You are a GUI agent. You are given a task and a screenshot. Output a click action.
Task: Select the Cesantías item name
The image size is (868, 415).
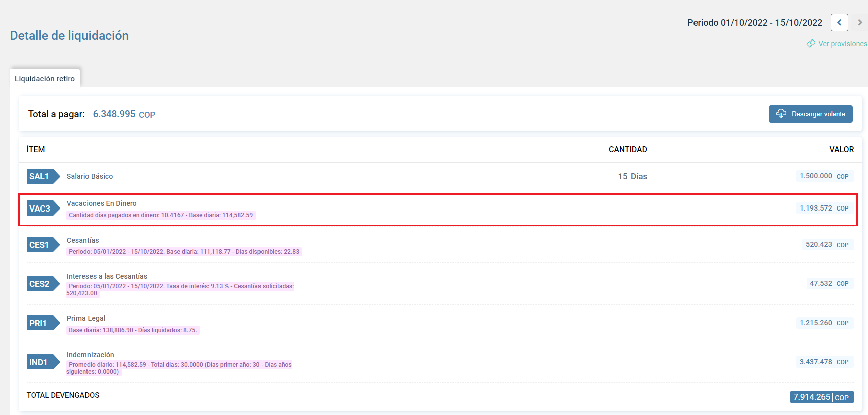pyautogui.click(x=83, y=240)
